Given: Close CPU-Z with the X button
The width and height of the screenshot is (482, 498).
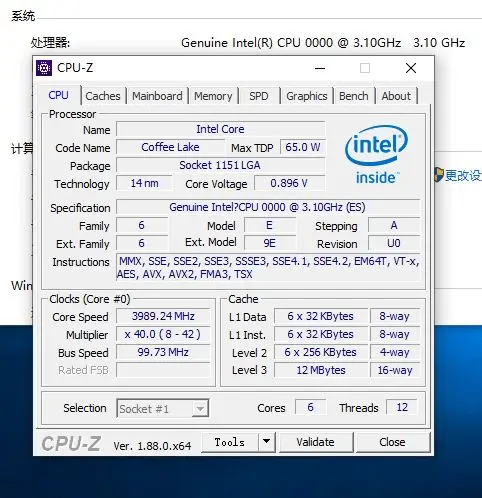Looking at the screenshot, I should 411,68.
